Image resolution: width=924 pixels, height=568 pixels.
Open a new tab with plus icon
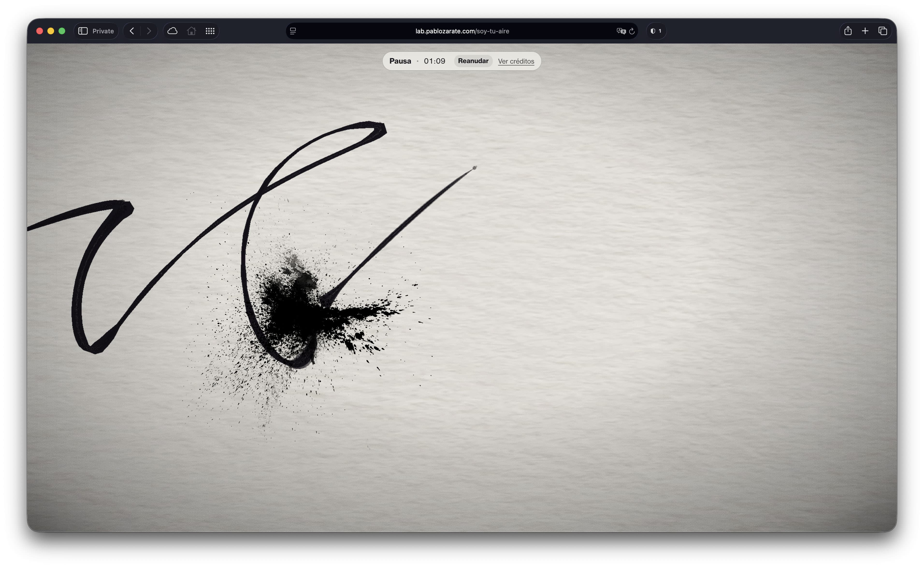[x=865, y=31]
